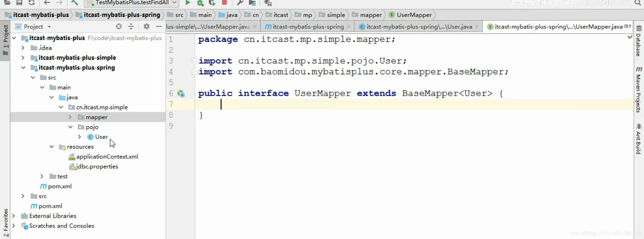644x239 pixels.
Task: Collapse the pojo package
Action: [70, 127]
